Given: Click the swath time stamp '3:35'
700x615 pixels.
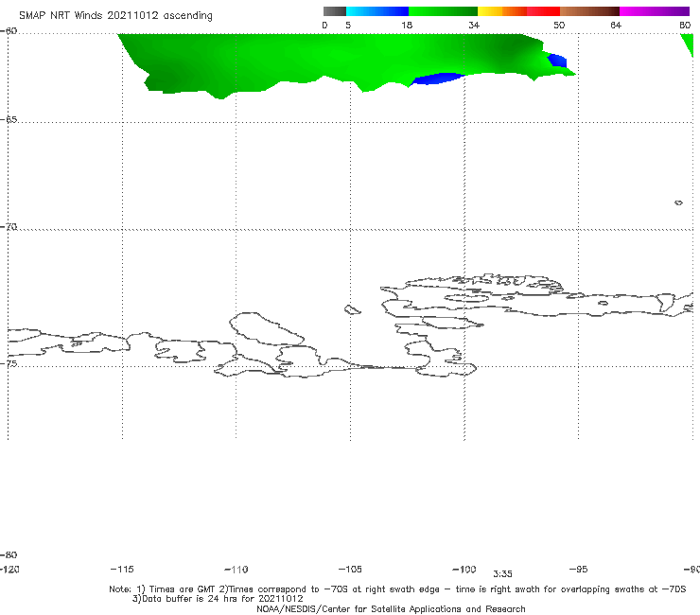Looking at the screenshot, I should (502, 574).
